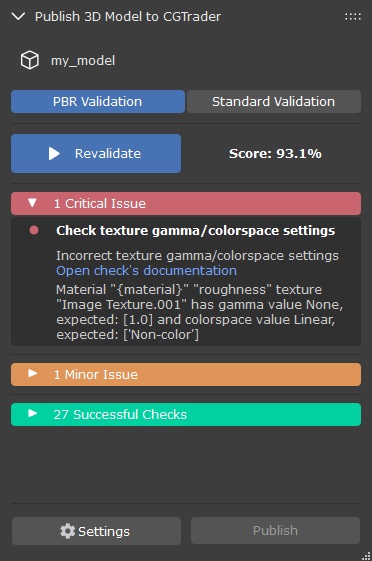Collapse the Publish 3D Model to CGTrader panel
Screen dimensions: 372x561
click(x=18, y=16)
